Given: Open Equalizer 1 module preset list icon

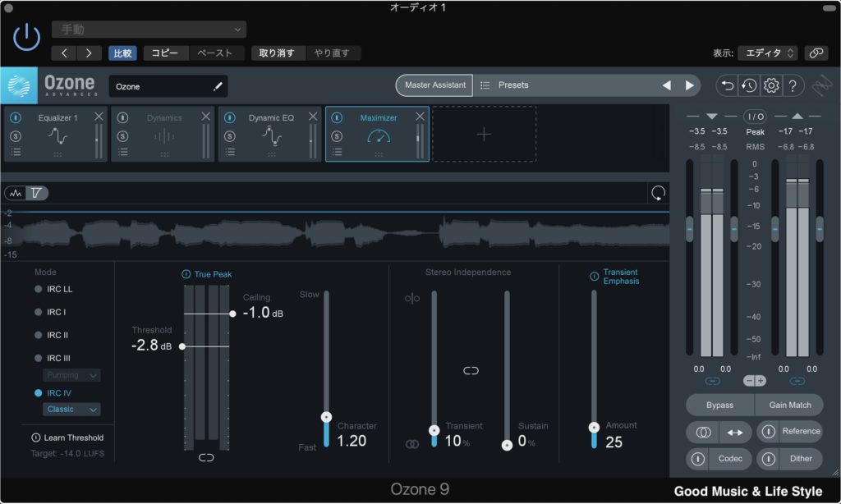Looking at the screenshot, I should coord(16,153).
